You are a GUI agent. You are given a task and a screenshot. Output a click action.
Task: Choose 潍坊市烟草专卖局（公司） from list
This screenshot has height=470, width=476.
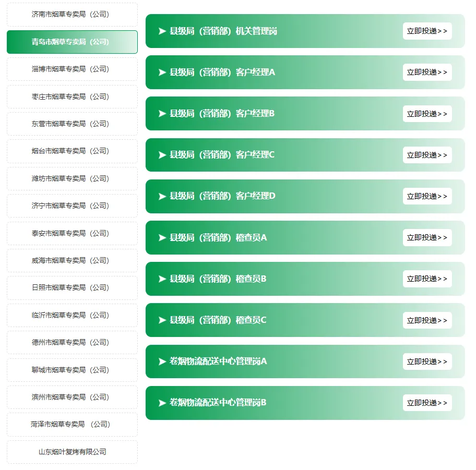tap(72, 179)
